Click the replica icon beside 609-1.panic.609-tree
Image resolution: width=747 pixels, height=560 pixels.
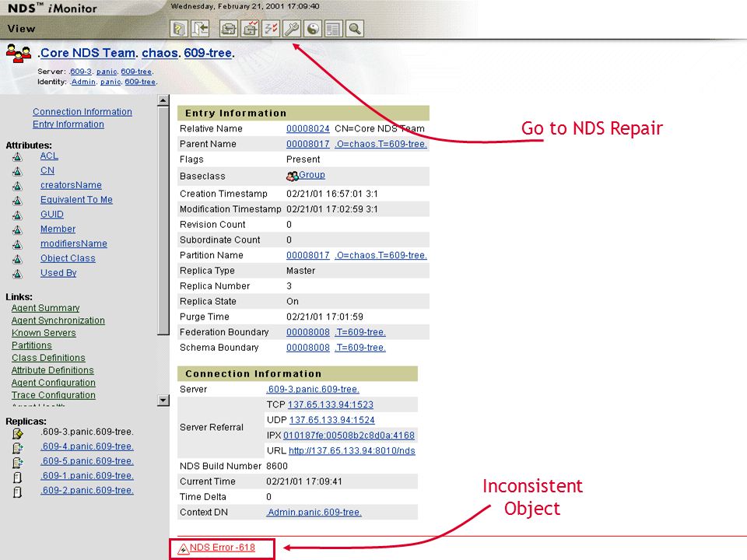coord(18,477)
